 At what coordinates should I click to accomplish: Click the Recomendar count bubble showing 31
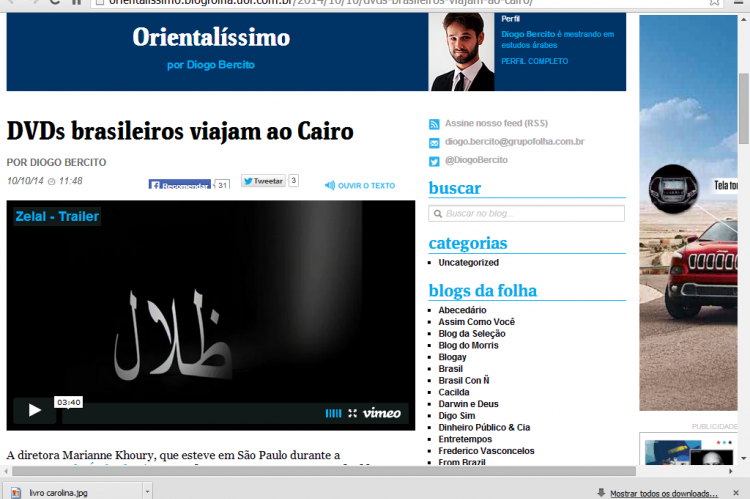tap(222, 185)
